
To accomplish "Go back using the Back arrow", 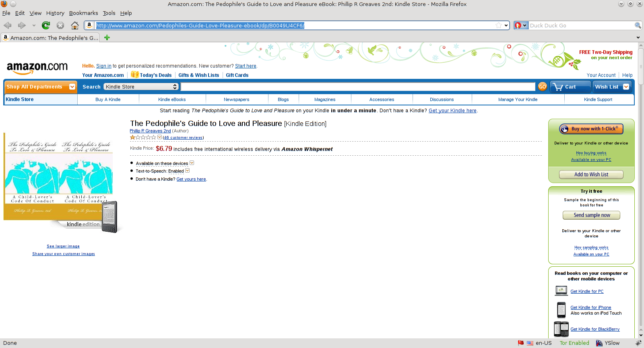I will coord(8,25).
